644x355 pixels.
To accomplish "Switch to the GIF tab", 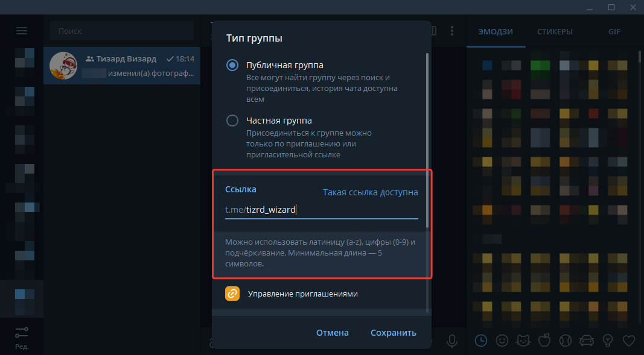I will tap(614, 31).
